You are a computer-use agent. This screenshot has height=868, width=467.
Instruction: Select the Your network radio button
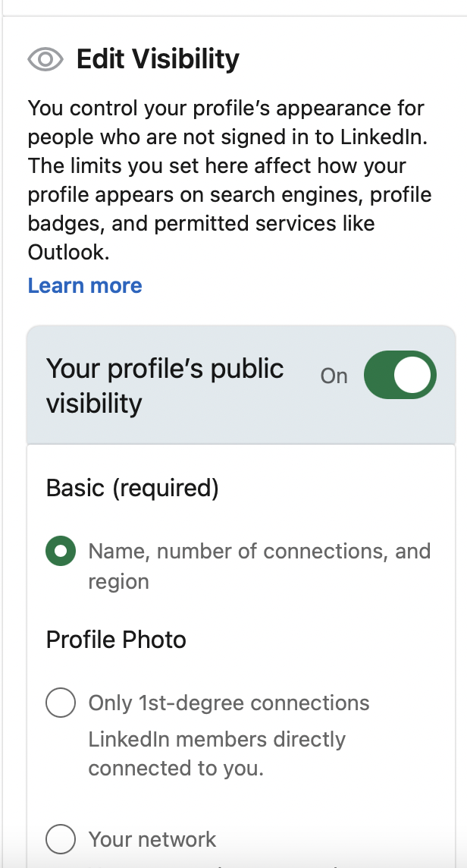(61, 839)
